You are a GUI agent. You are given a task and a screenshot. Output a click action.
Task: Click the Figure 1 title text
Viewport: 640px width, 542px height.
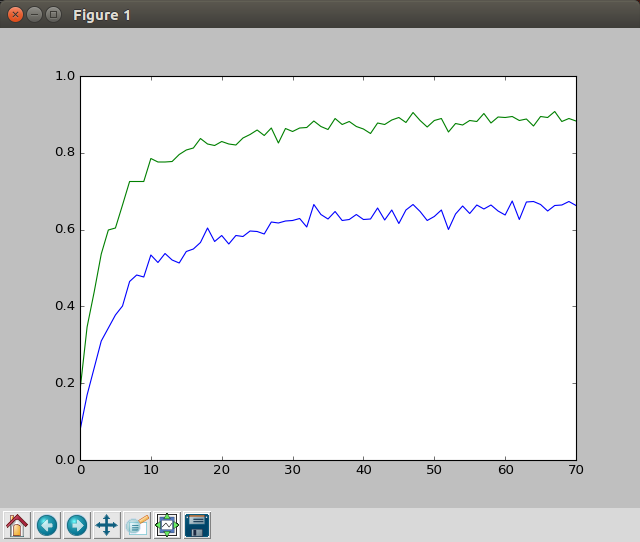[102, 16]
